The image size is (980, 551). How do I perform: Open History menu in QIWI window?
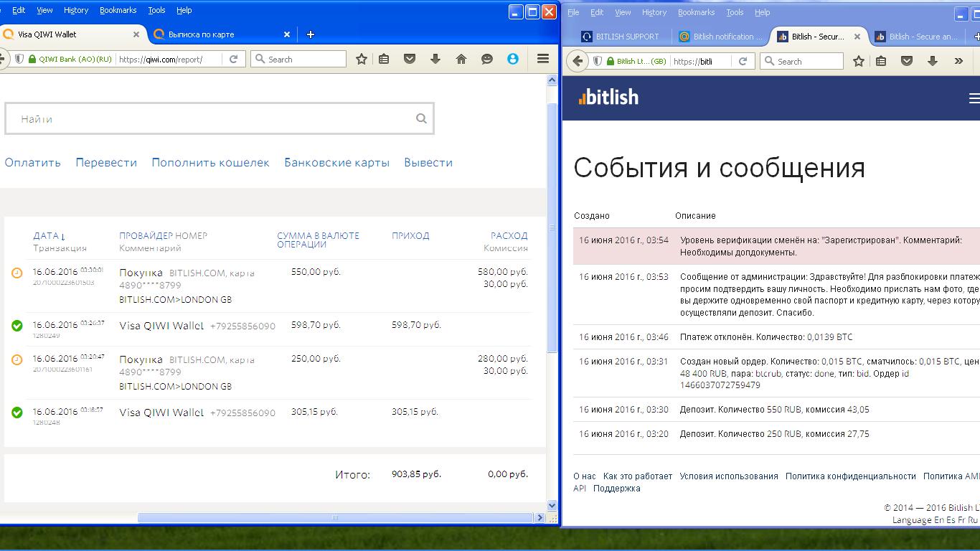click(x=75, y=10)
